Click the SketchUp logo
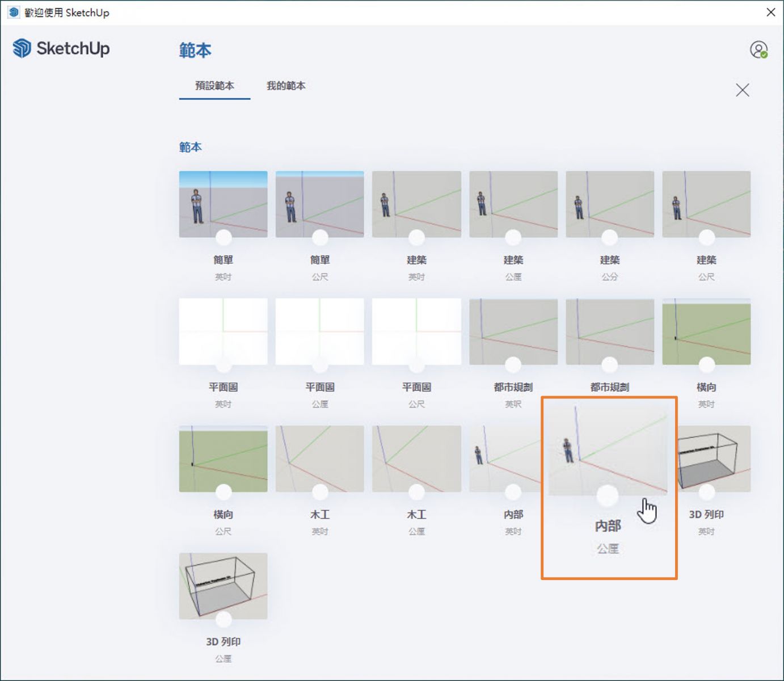Viewport: 784px width, 681px height. click(x=61, y=48)
